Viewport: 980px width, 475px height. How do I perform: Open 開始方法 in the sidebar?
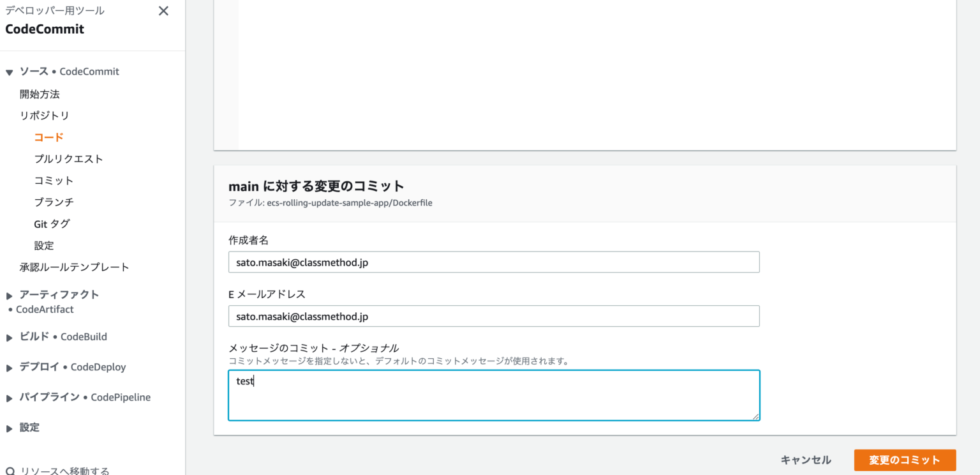tap(40, 94)
